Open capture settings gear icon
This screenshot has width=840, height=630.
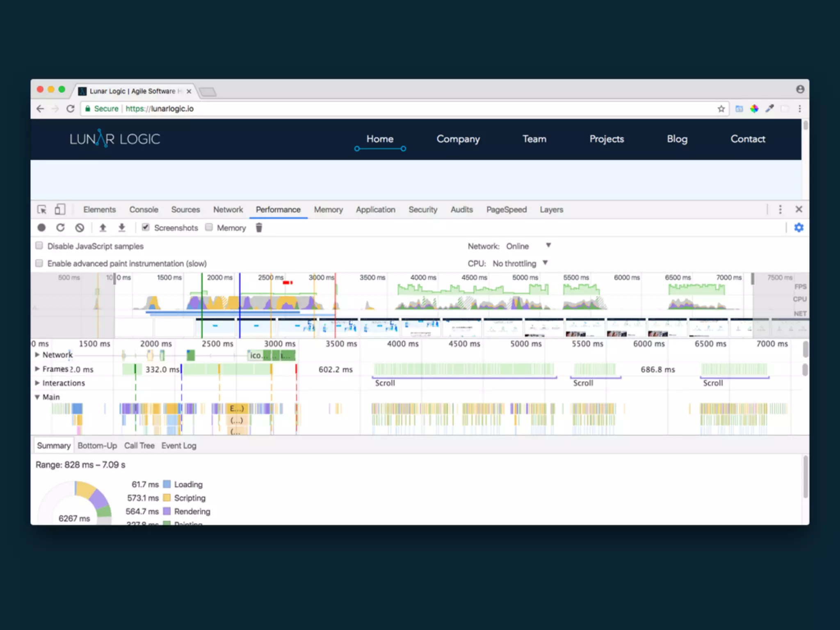[x=799, y=228]
